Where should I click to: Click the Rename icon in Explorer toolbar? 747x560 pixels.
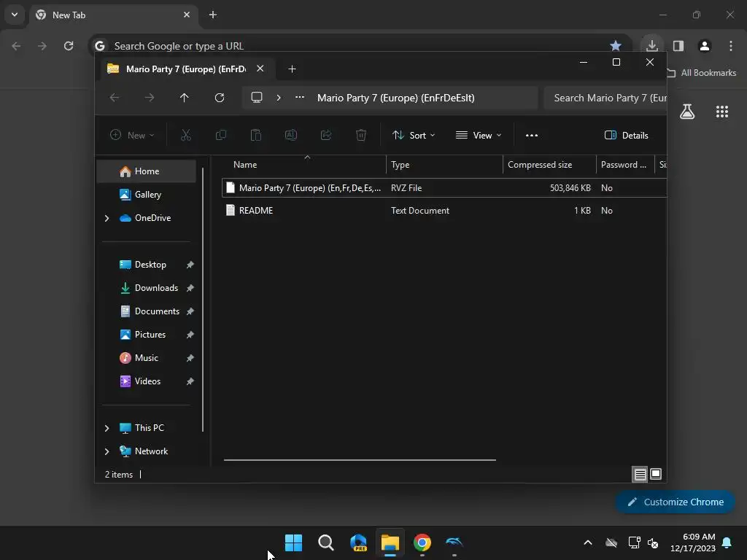pyautogui.click(x=291, y=135)
